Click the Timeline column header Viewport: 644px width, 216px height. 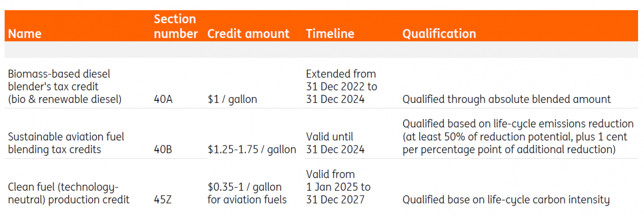(330, 33)
